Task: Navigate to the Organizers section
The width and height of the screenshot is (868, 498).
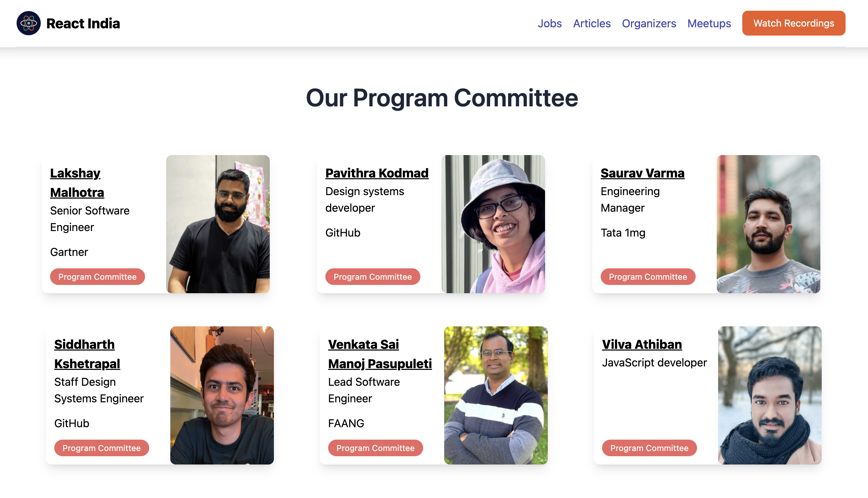Action: 649,23
